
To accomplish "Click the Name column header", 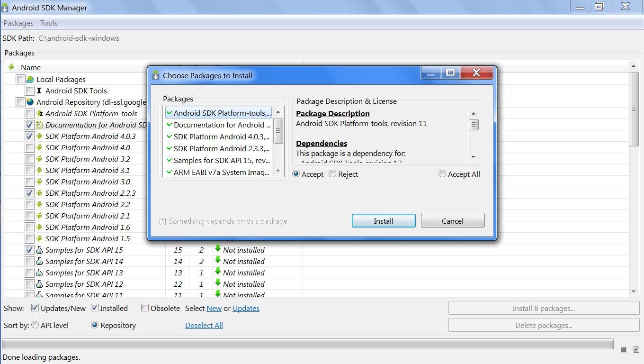I will click(85, 67).
